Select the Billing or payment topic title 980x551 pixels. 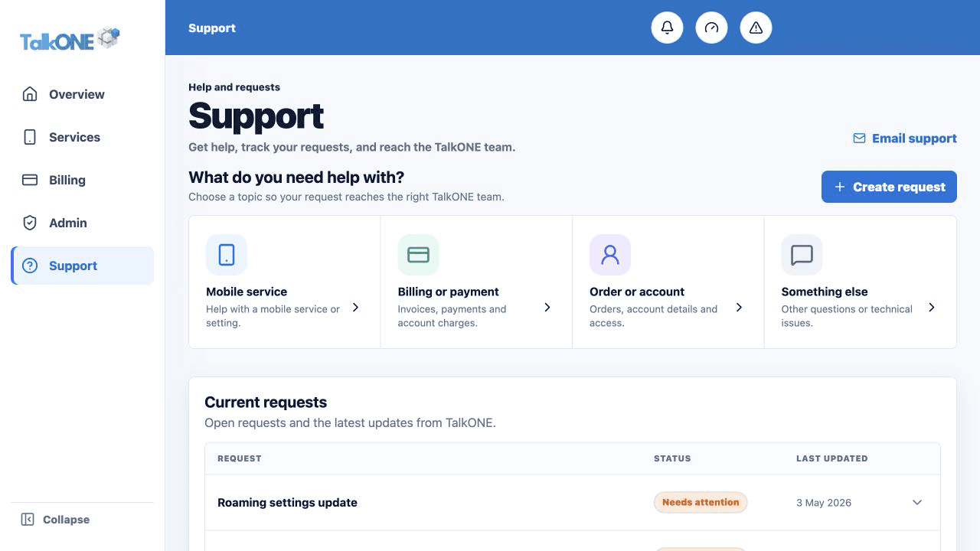click(448, 292)
